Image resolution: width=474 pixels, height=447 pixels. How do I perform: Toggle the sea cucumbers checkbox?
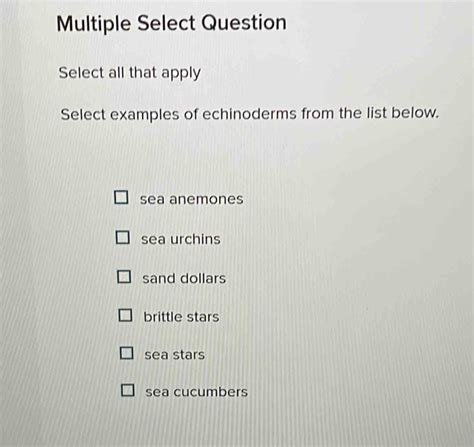point(128,390)
